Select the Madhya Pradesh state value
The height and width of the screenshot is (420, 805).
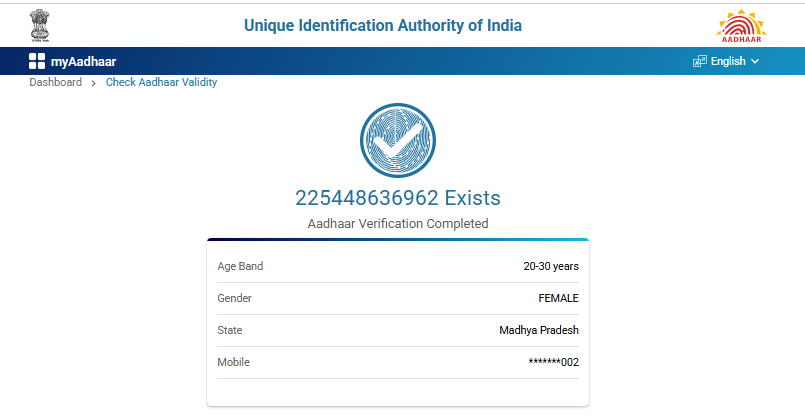coord(538,330)
